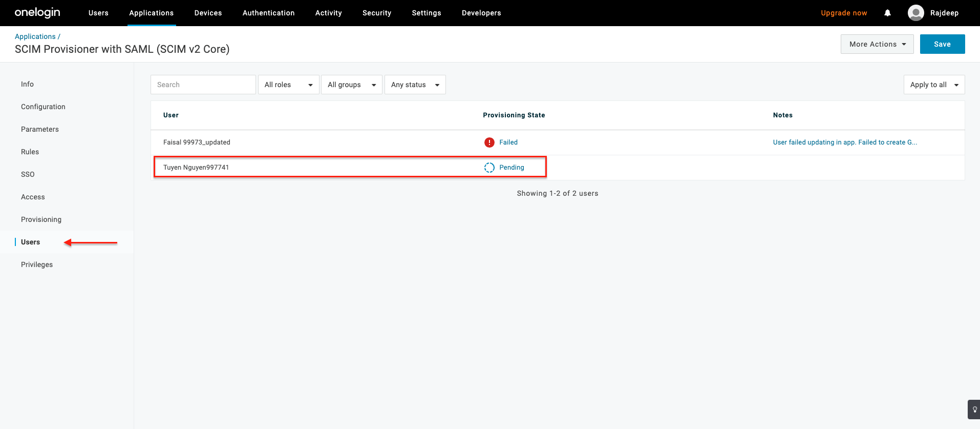The width and height of the screenshot is (980, 429).
Task: Open the All roles filter dropdown
Action: point(288,85)
